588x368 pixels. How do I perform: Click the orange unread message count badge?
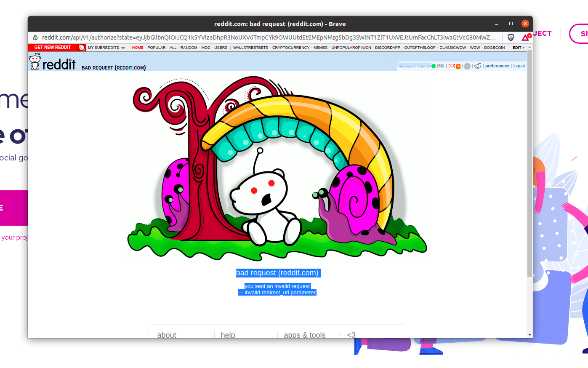tap(458, 66)
